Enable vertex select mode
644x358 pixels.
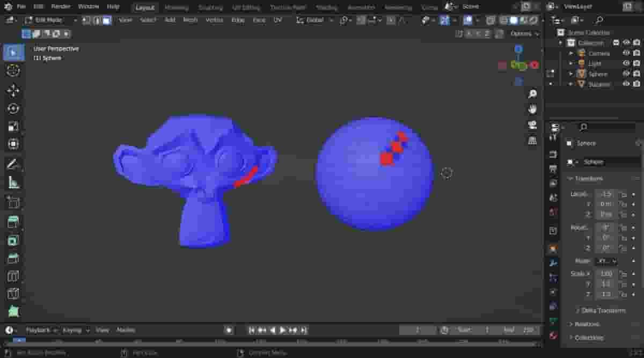[86, 20]
